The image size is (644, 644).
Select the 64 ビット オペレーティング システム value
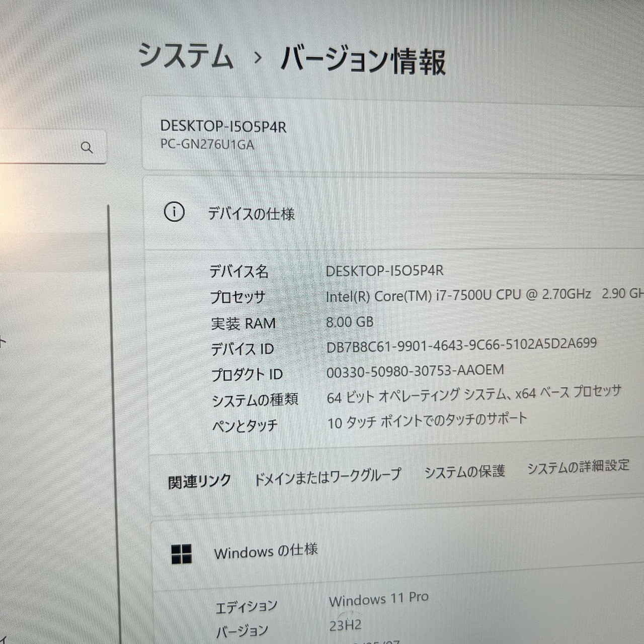(x=474, y=394)
